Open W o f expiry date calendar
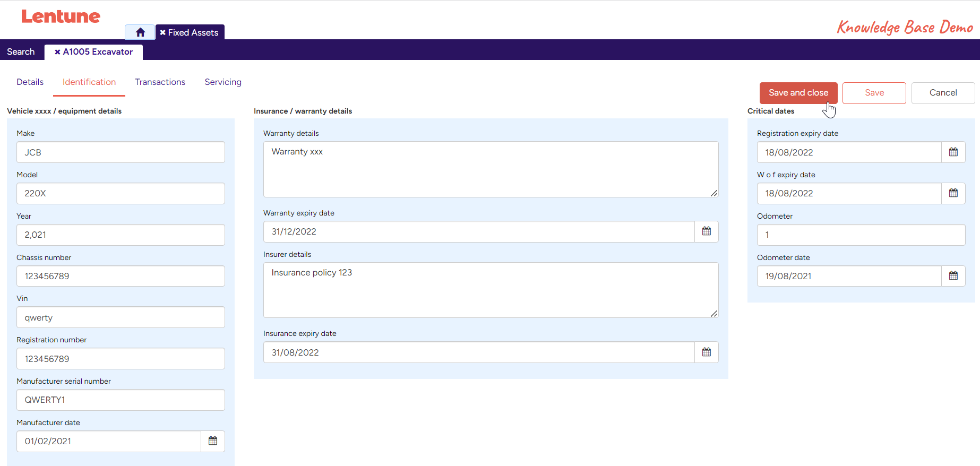Image resolution: width=980 pixels, height=466 pixels. coord(953,193)
